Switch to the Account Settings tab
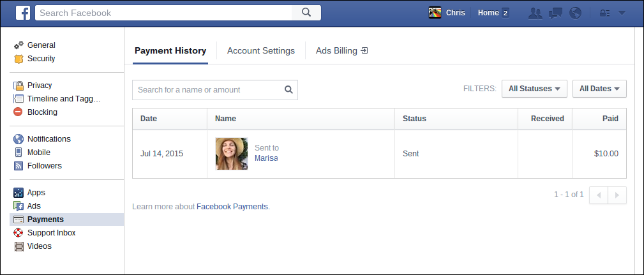 (261, 51)
